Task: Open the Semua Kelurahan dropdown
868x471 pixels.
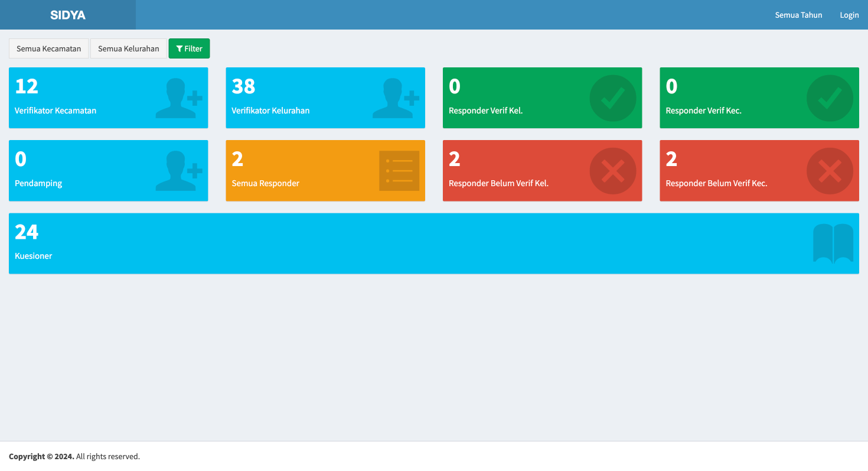Action: click(x=128, y=48)
